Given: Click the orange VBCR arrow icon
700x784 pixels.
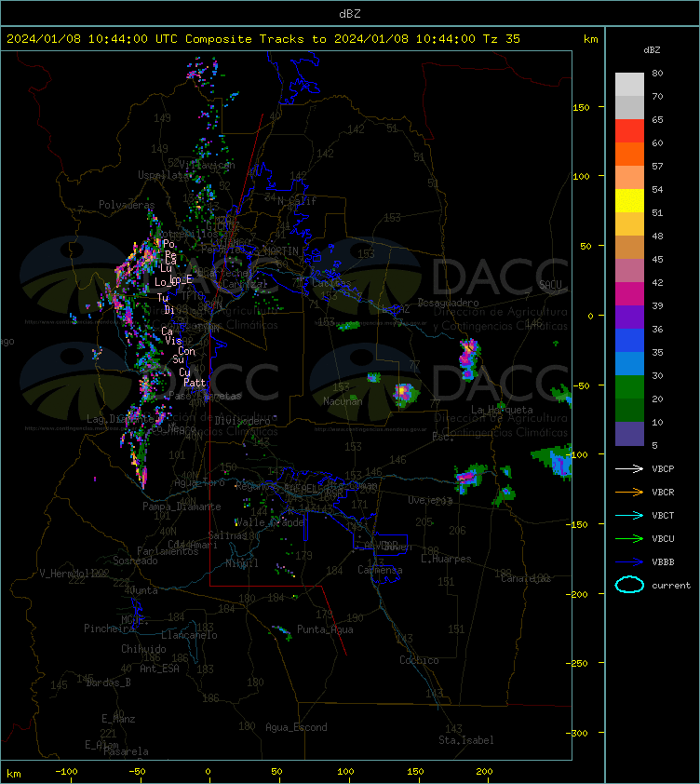Looking at the screenshot, I should (x=629, y=492).
